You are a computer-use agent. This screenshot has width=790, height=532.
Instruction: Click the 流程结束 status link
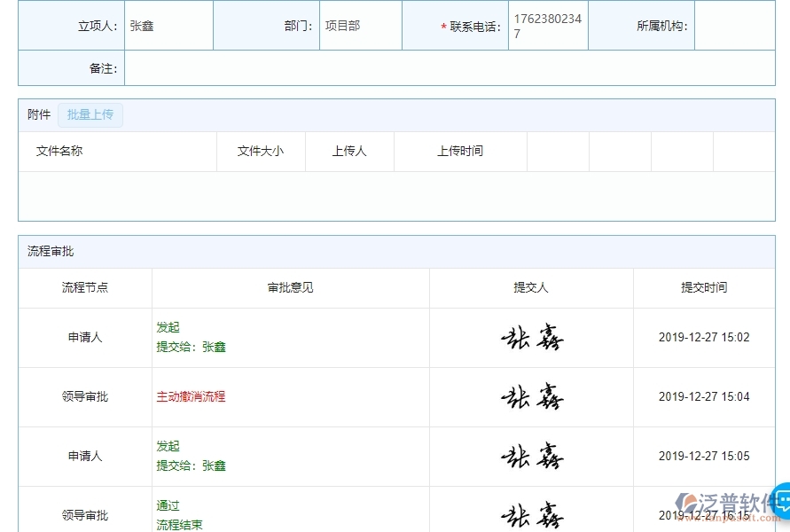pyautogui.click(x=179, y=523)
